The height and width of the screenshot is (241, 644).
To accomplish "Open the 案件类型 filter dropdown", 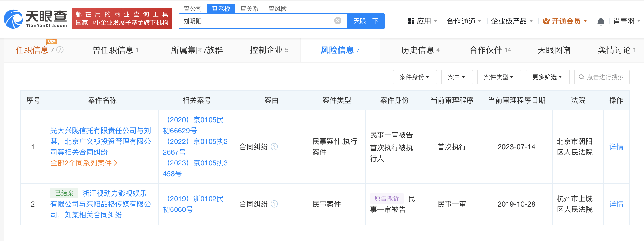I will pos(499,77).
